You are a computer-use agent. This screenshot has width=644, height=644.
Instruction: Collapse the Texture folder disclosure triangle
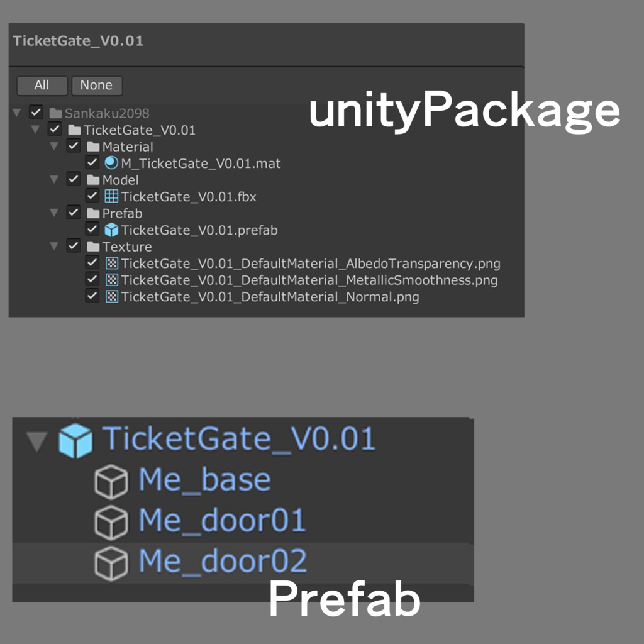coord(54,246)
